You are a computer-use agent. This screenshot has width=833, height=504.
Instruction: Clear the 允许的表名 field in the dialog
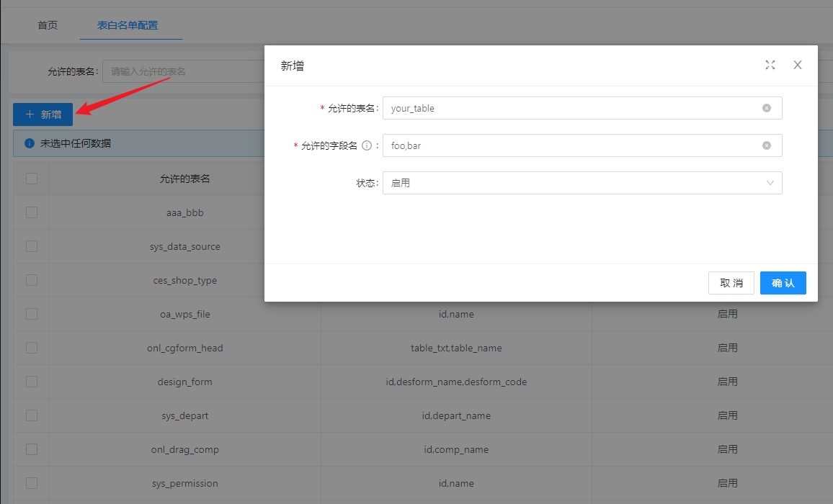click(x=767, y=108)
